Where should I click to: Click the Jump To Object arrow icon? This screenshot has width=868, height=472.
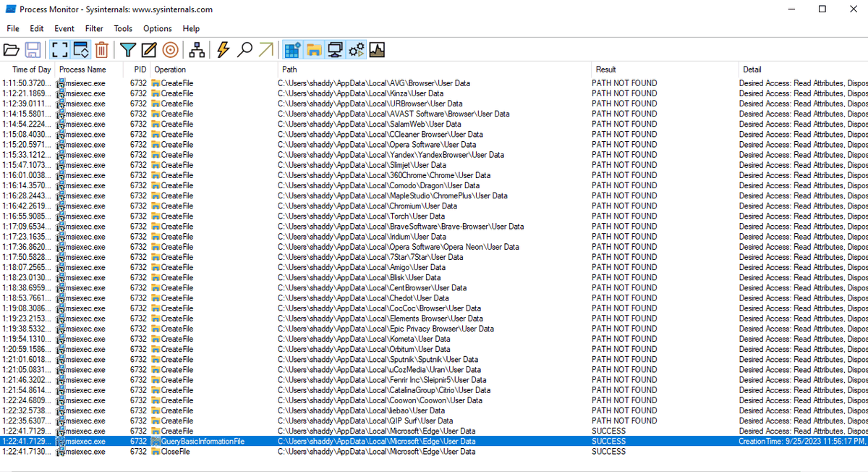266,50
